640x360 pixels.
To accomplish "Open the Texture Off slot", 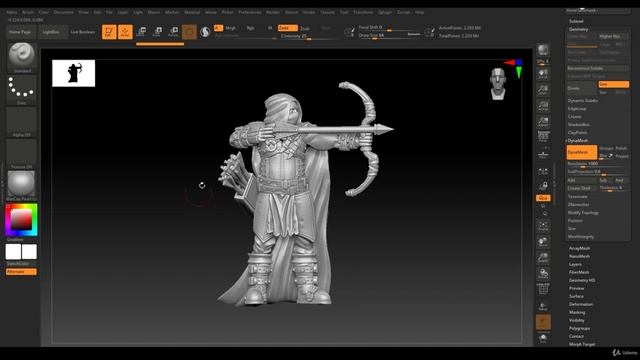I will point(22,154).
